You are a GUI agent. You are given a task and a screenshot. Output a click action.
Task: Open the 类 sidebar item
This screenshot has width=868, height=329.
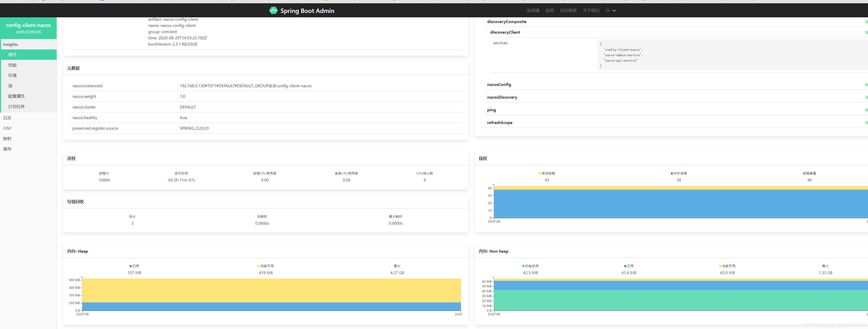pyautogui.click(x=28, y=86)
